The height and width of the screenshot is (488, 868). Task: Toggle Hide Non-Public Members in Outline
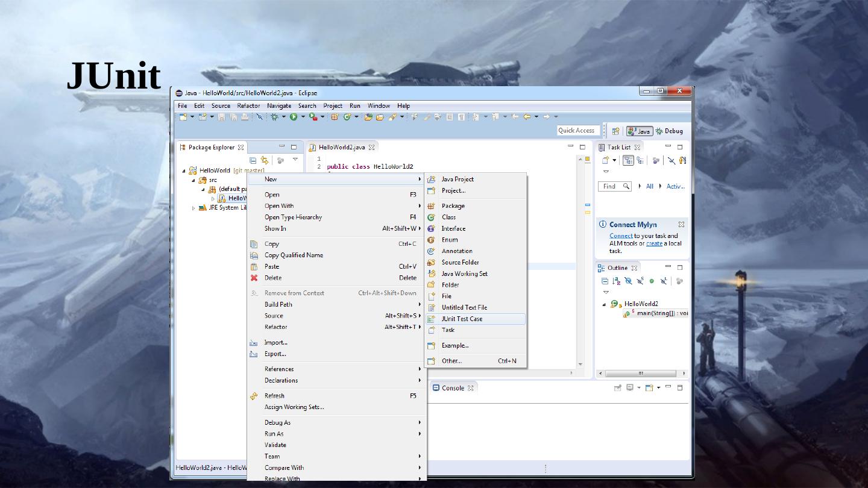pos(652,281)
